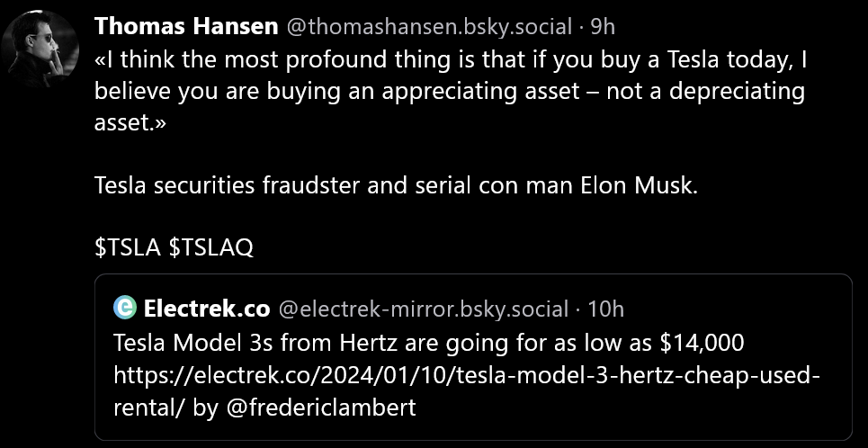Click the word "asset.»" ending the quote

click(x=130, y=123)
